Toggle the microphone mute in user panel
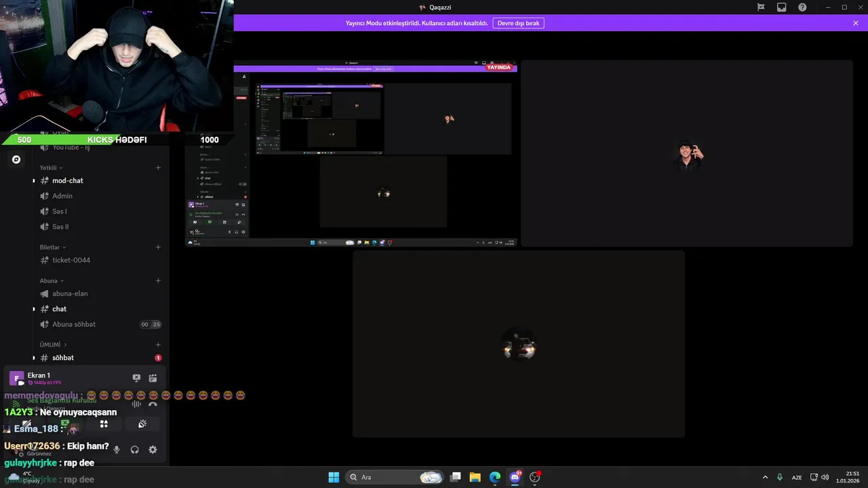Viewport: 868px width, 488px height. point(117,449)
